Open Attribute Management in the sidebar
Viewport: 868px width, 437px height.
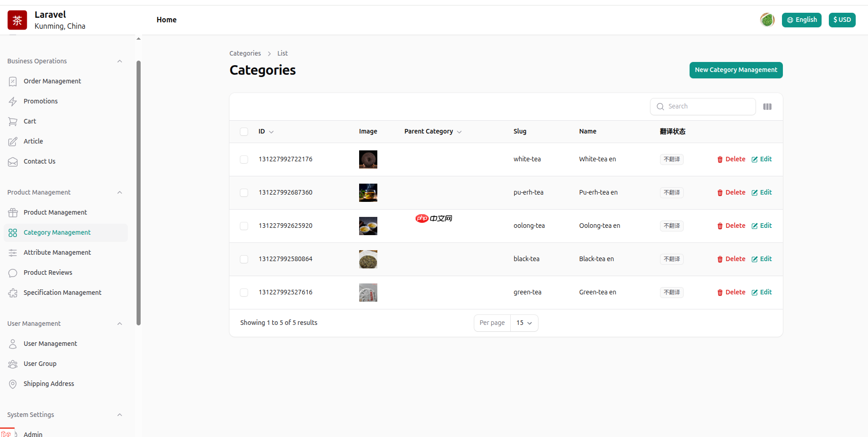click(x=57, y=252)
